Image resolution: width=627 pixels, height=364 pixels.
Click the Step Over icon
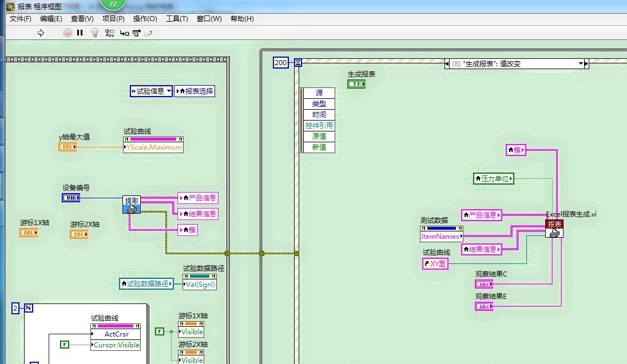pos(137,33)
